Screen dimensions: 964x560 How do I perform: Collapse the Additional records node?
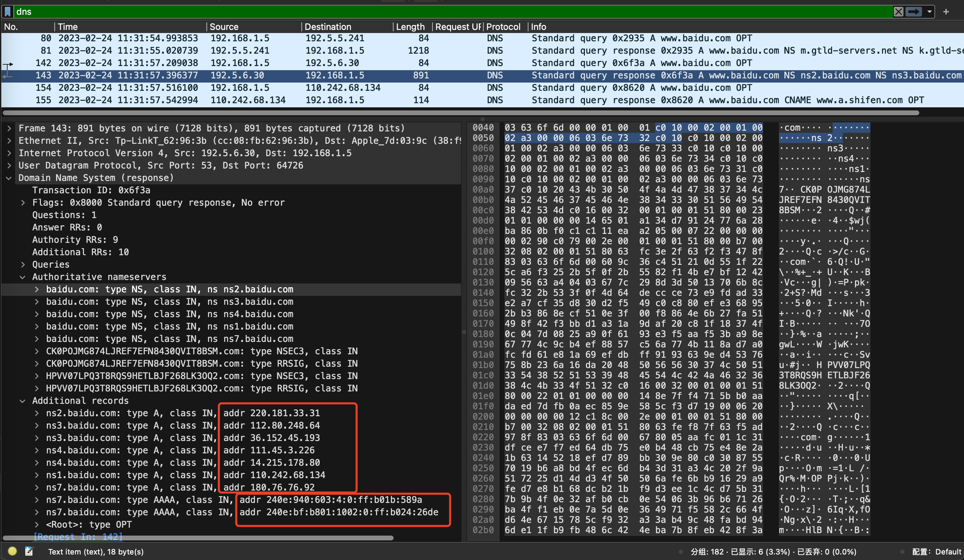click(x=23, y=401)
